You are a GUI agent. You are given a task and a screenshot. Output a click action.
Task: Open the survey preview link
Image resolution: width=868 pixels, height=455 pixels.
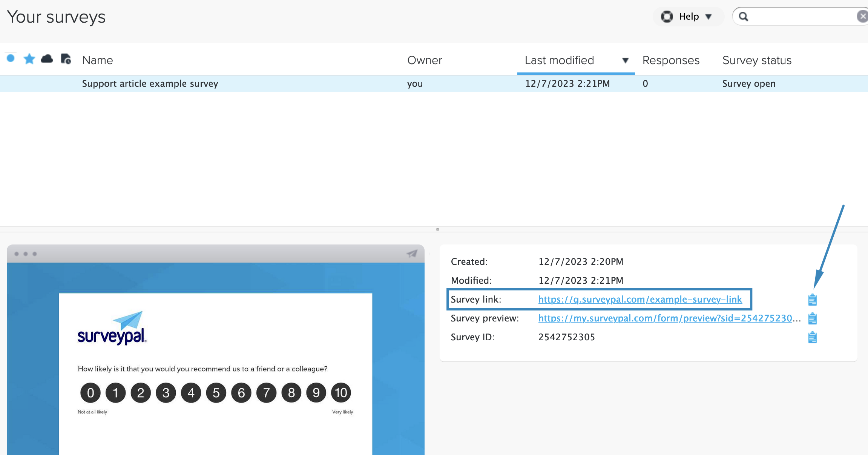pyautogui.click(x=670, y=318)
